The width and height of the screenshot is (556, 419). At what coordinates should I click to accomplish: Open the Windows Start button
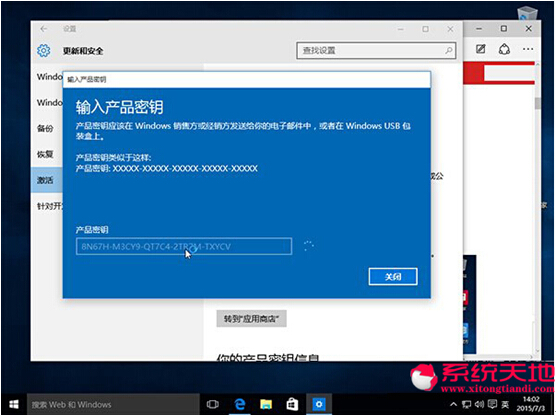pyautogui.click(x=14, y=404)
